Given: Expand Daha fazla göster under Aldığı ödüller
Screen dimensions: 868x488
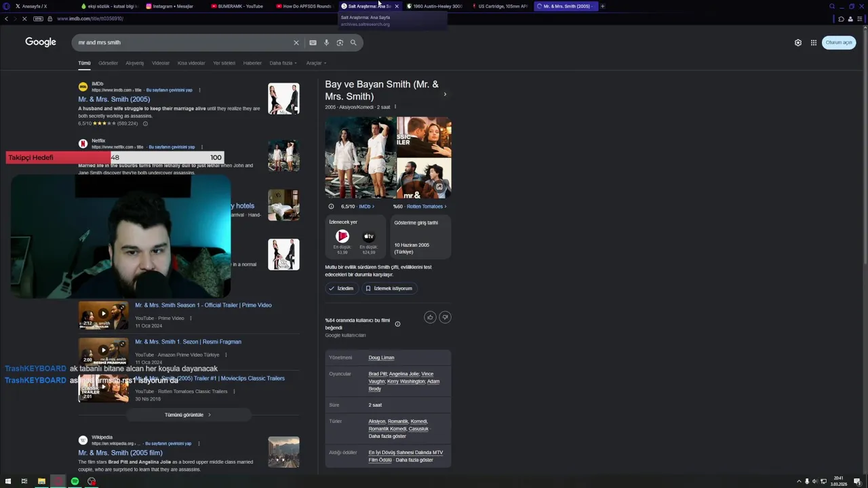Looking at the screenshot, I should pos(414,460).
